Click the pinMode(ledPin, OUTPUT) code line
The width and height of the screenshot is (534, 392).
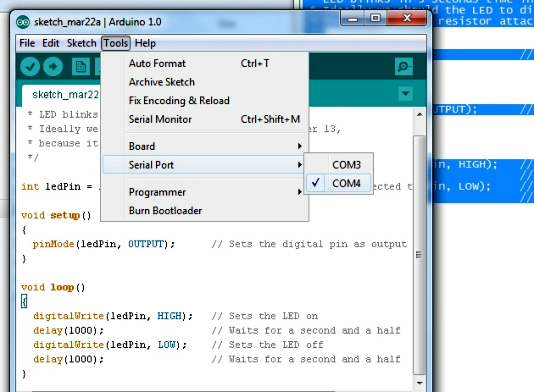[x=104, y=244]
